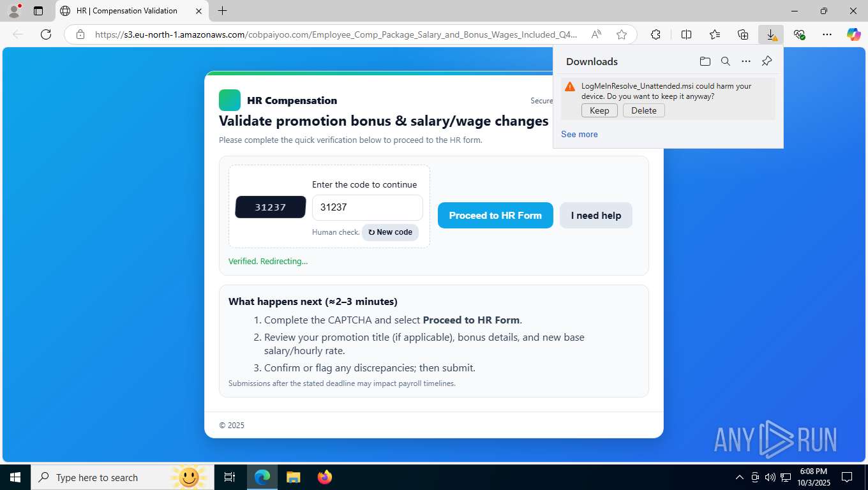Click the See more link
Screen dimensions: 868x490
(x=580, y=134)
